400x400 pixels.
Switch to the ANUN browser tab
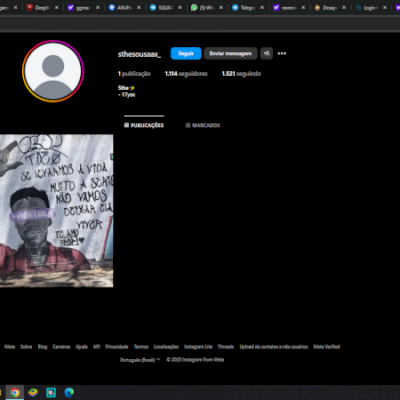pos(124,7)
